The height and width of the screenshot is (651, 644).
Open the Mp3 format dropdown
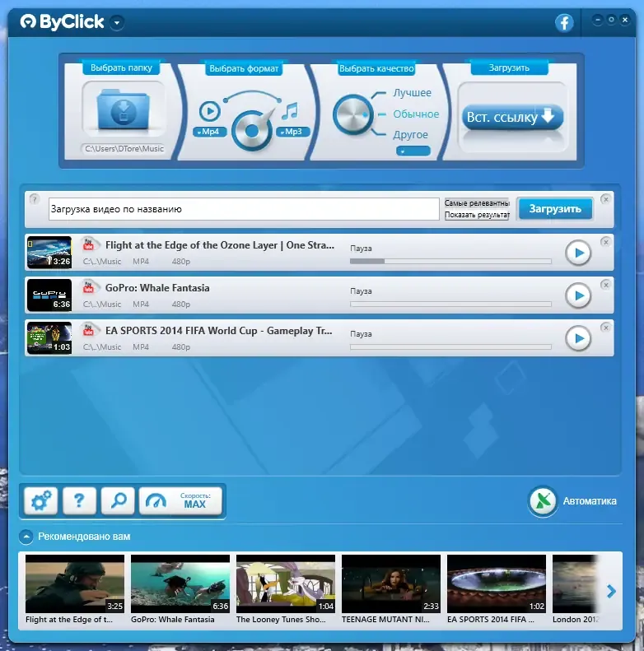click(292, 132)
